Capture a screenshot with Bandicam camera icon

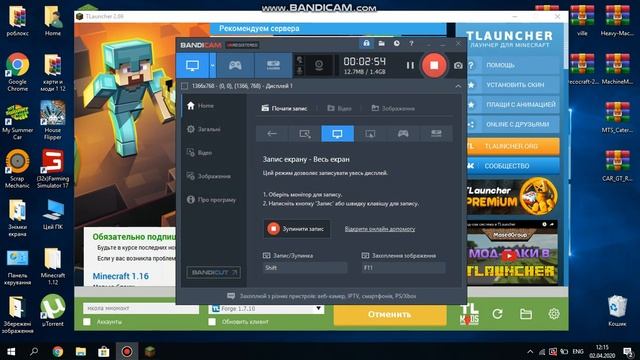pyautogui.click(x=458, y=65)
